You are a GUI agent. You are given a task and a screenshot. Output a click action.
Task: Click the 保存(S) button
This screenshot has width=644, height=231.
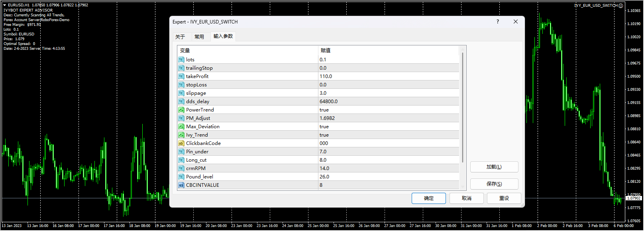pyautogui.click(x=494, y=184)
